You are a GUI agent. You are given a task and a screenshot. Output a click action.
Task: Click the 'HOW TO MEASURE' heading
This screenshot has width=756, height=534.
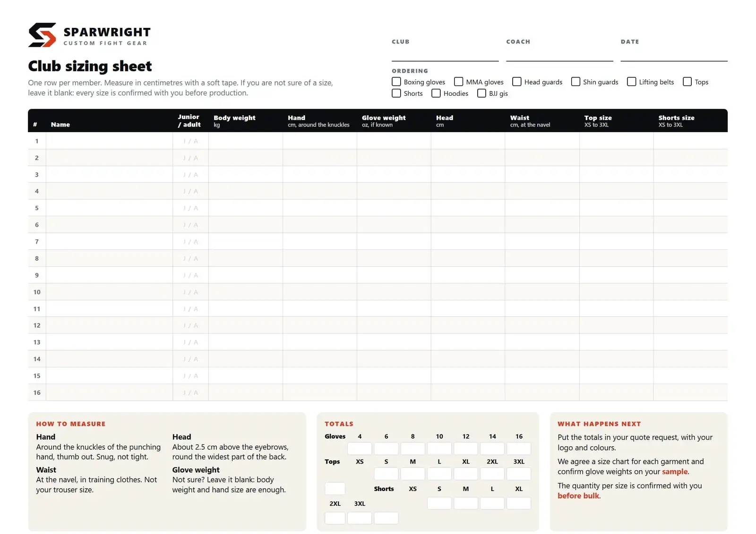(x=71, y=424)
